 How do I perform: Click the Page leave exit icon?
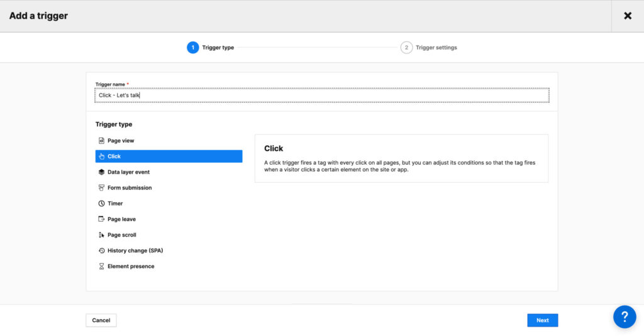[101, 219]
